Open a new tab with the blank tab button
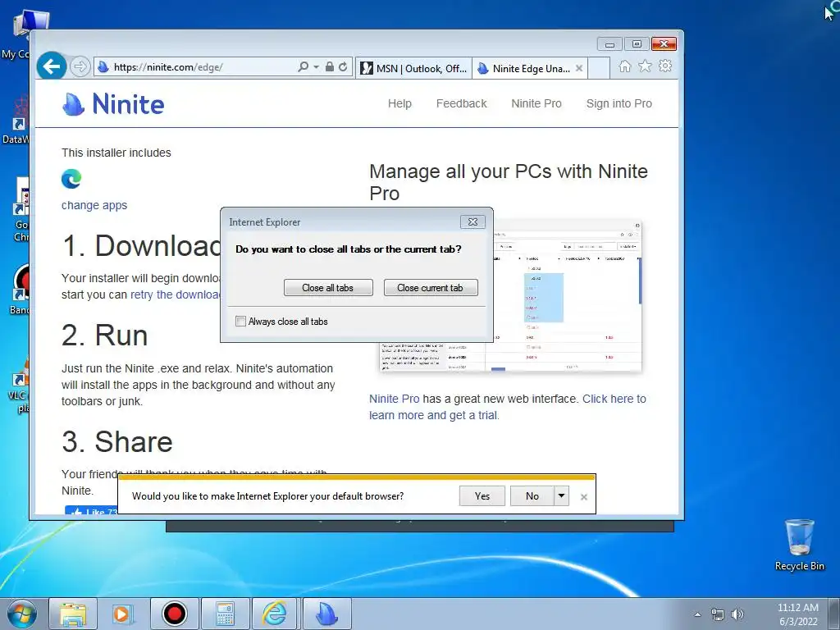The width and height of the screenshot is (840, 630). 600,69
